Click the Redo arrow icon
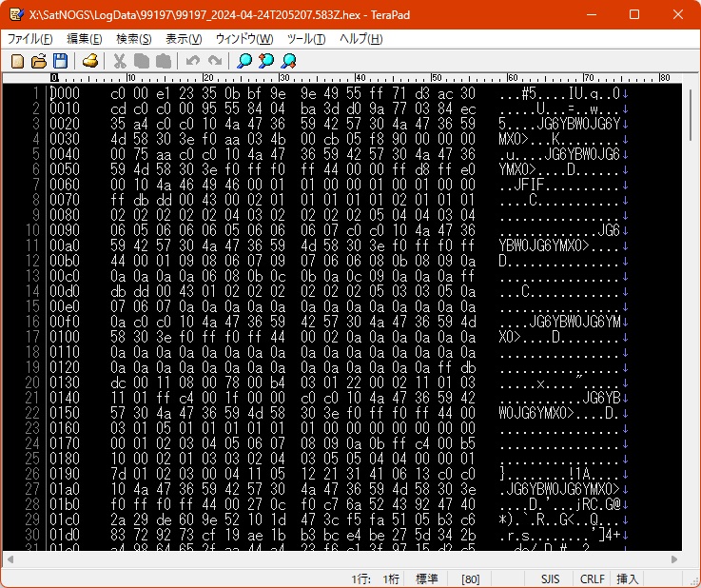701x588 pixels. [x=215, y=61]
